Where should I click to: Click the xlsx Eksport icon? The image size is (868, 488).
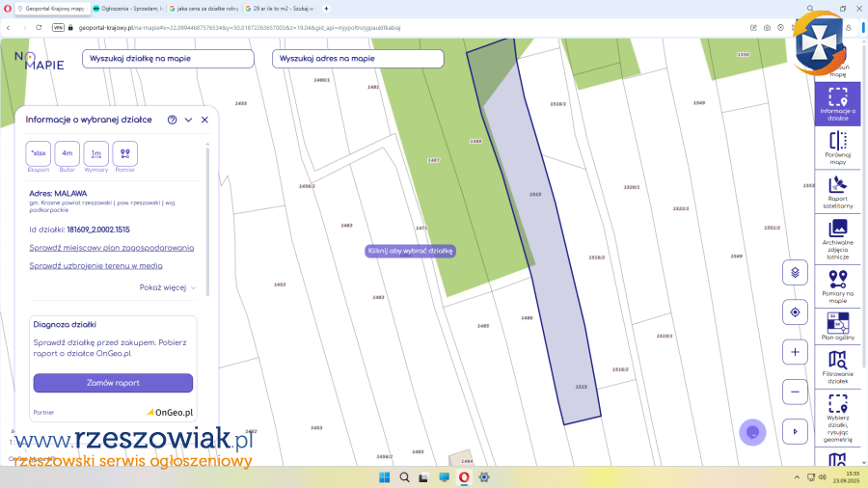[39, 153]
